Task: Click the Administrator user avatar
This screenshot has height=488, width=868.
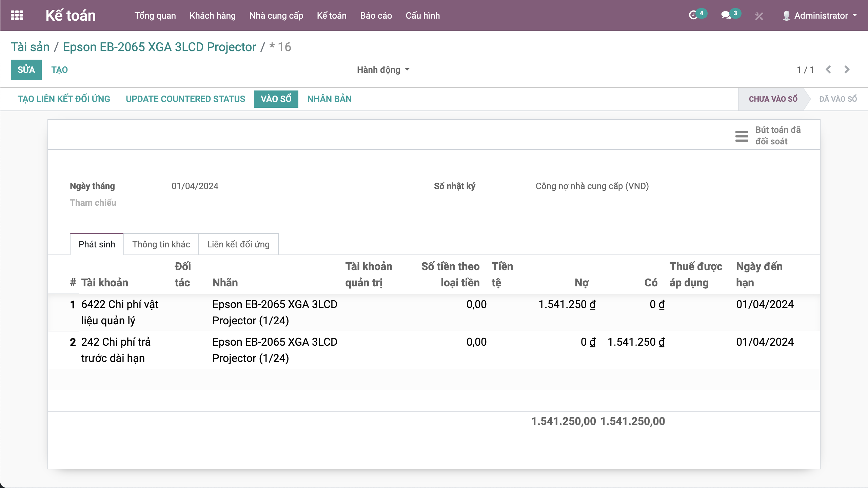Action: point(786,16)
